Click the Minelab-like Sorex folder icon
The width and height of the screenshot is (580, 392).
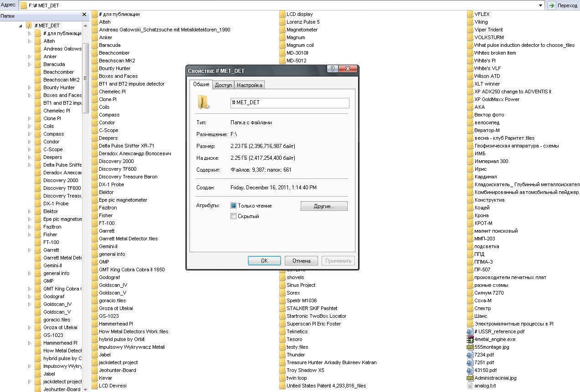(x=282, y=293)
